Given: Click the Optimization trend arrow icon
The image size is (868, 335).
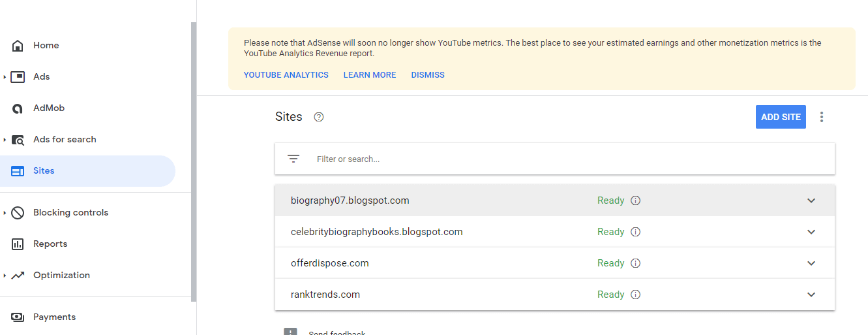Looking at the screenshot, I should coord(18,276).
